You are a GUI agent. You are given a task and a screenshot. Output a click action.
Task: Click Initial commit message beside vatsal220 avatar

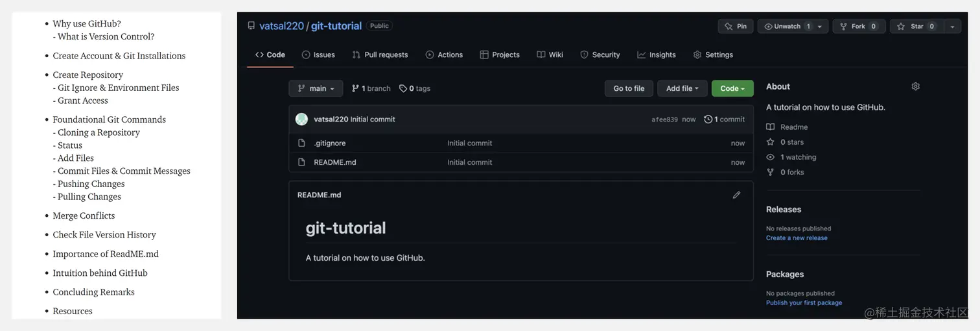point(373,119)
